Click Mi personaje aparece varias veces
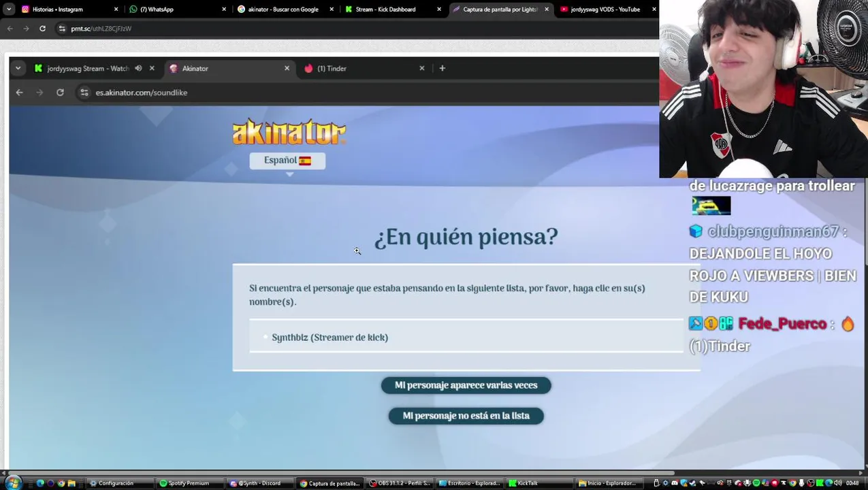Image resolution: width=868 pixels, height=490 pixels. [x=466, y=385]
